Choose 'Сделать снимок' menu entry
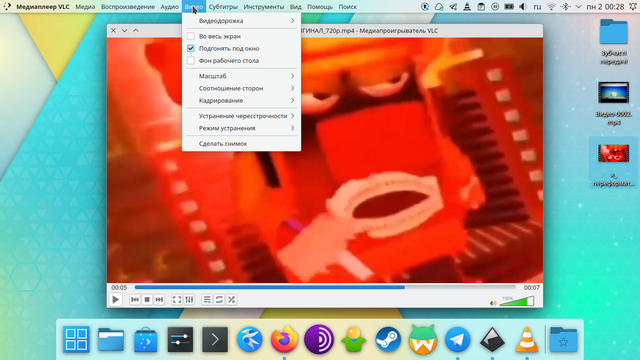The width and height of the screenshot is (640, 360). (241, 144)
